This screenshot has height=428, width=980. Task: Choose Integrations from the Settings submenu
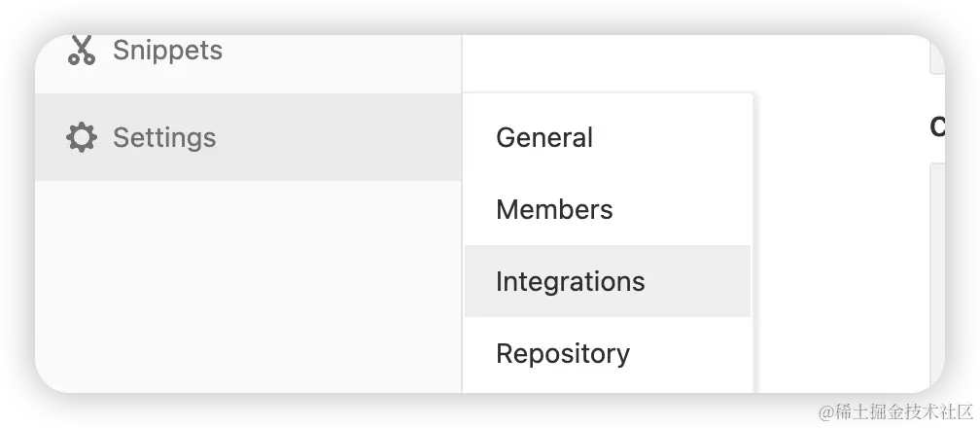click(x=570, y=282)
